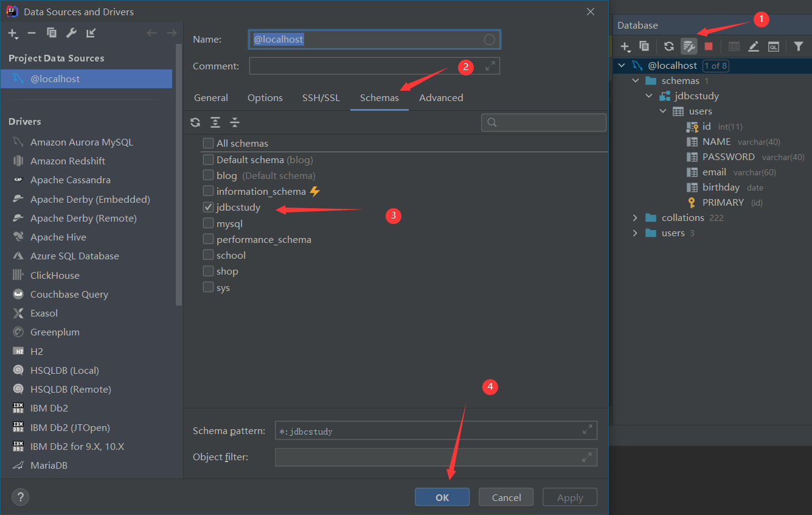Image resolution: width=812 pixels, height=515 pixels.
Task: Open the Options tab
Action: [x=265, y=97]
